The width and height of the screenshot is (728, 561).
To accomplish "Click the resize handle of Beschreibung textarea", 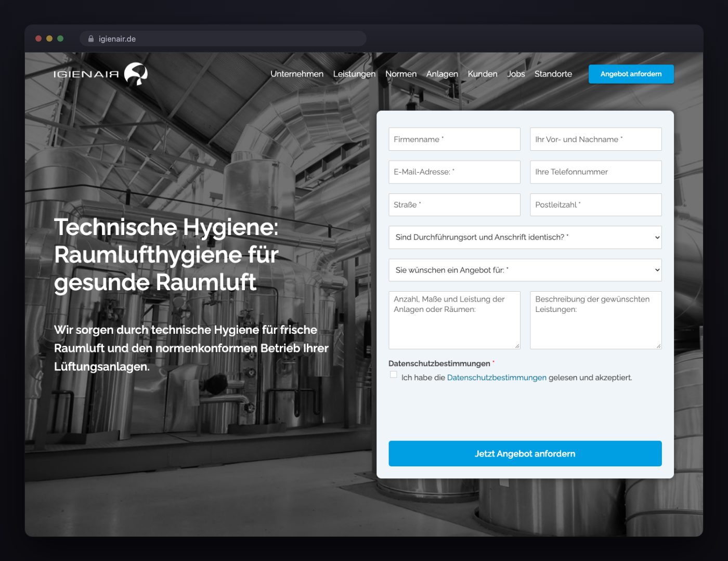I will click(x=658, y=346).
